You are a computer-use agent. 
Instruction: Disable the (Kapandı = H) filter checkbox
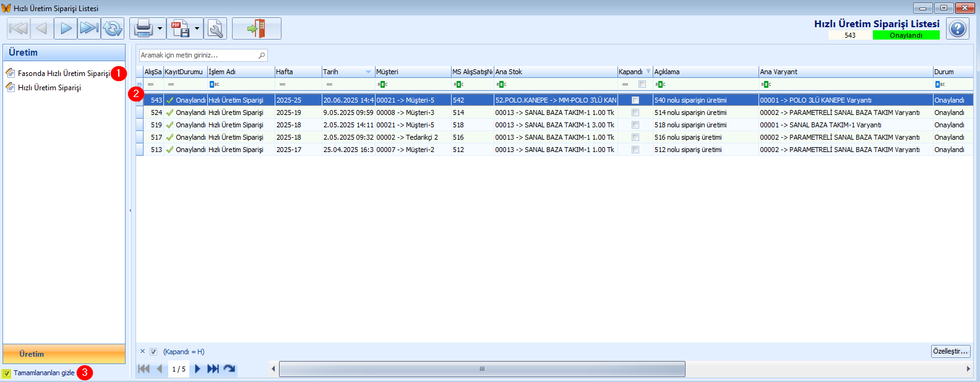(153, 352)
